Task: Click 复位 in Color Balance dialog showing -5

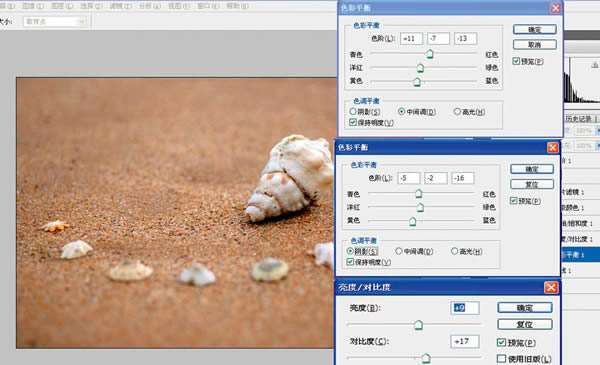Action: click(532, 184)
